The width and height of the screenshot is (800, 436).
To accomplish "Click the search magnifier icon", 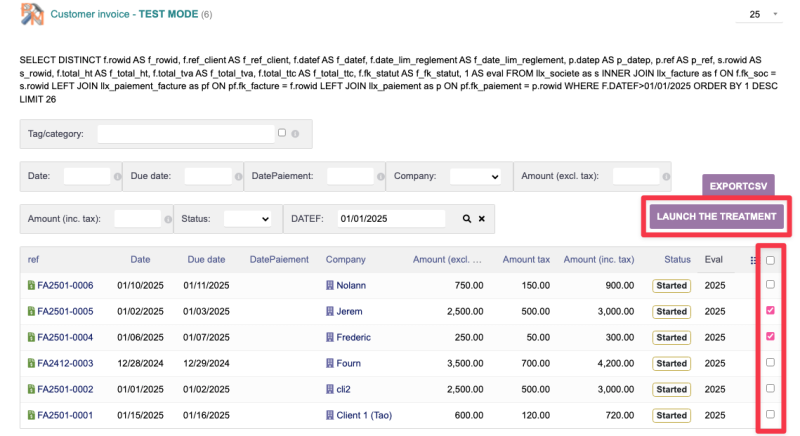I will pyautogui.click(x=466, y=218).
